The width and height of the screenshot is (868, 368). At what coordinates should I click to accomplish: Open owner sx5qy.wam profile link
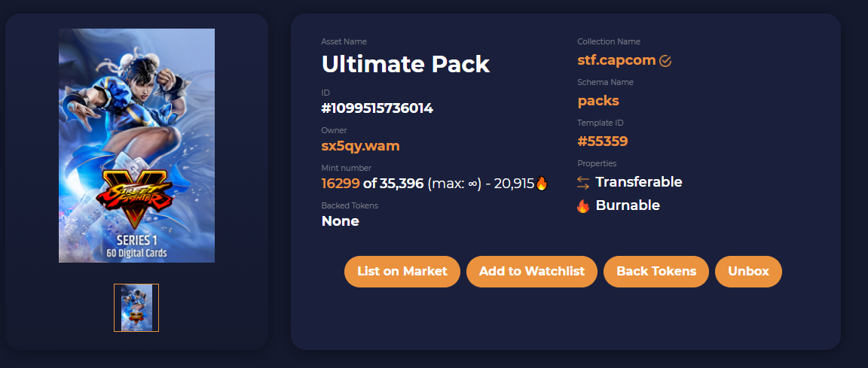pyautogui.click(x=360, y=146)
